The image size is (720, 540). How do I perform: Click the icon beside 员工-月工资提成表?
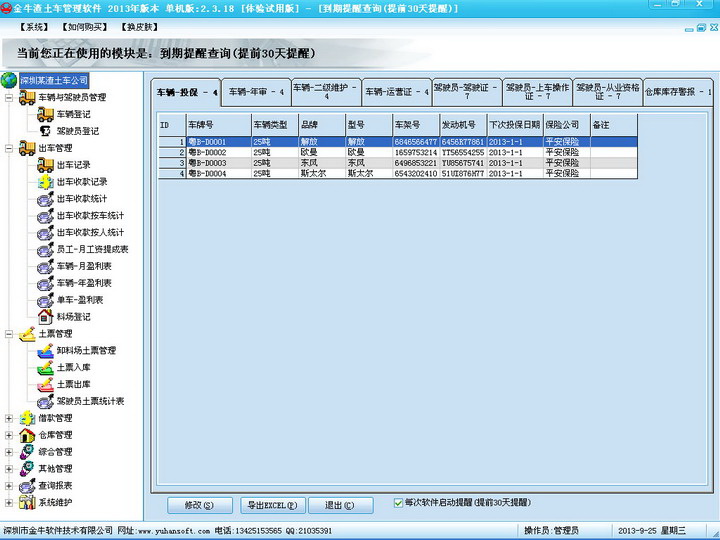tap(45, 249)
